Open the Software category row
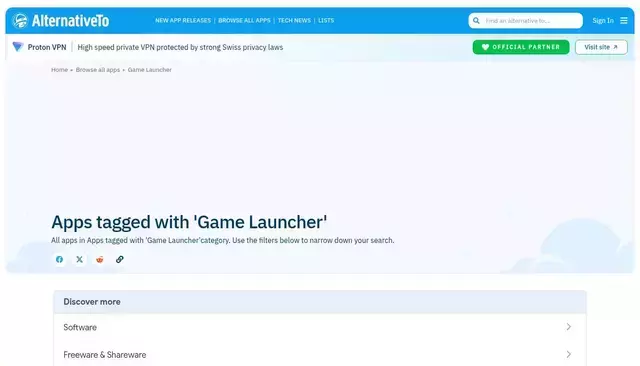Screen dimensions: 640x366 (320, 327)
